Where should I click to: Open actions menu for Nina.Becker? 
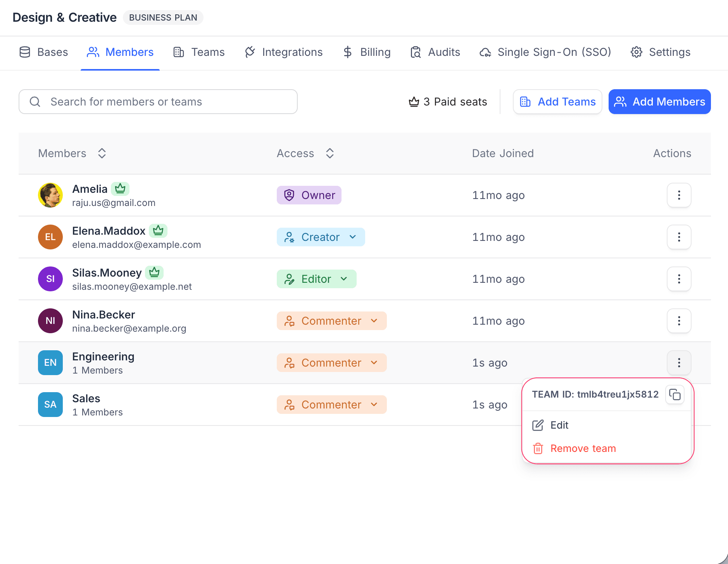coord(679,321)
